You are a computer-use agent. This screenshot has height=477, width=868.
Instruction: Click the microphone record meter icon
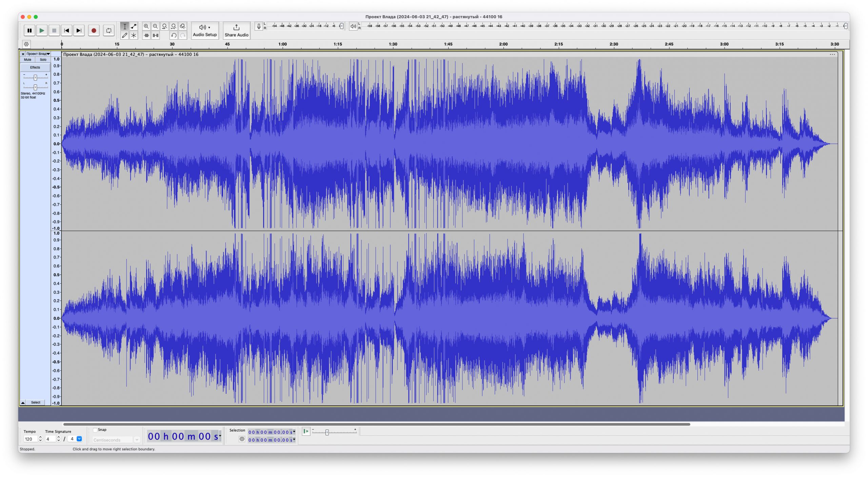click(259, 26)
